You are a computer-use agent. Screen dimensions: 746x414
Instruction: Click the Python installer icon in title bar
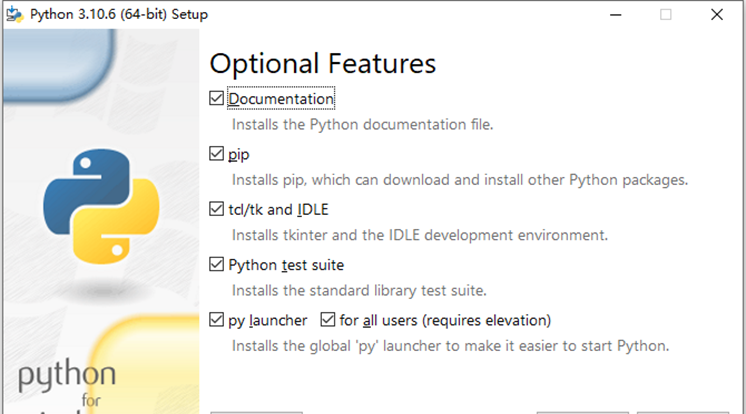(x=14, y=14)
